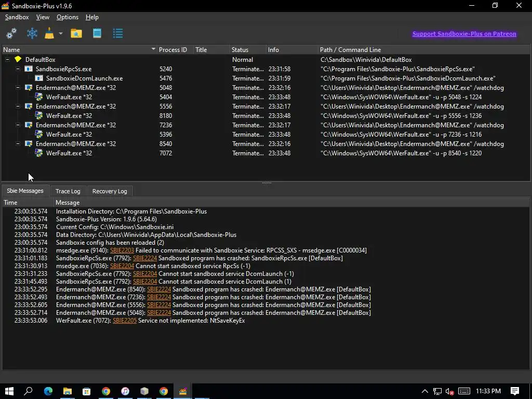The width and height of the screenshot is (532, 399).
Task: Collapse Endermanch@MEMZ.exe node with PID 5556
Action: (18, 106)
